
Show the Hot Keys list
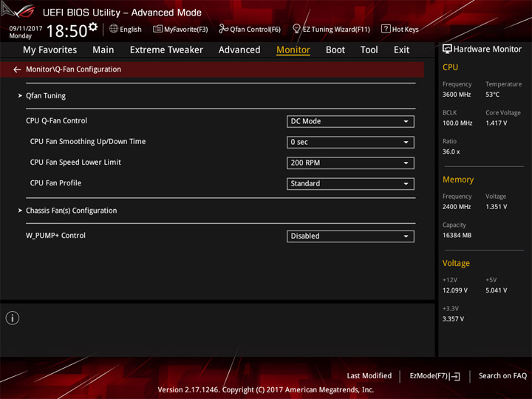[400, 29]
